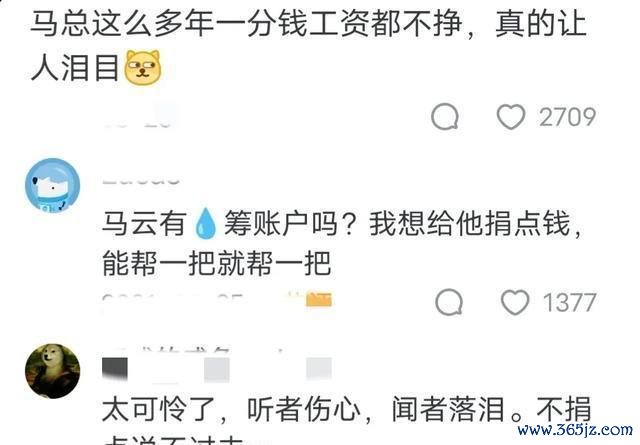Reply to the 马总 salary comment
Viewport: 640px width, 445px height.
coord(445,117)
